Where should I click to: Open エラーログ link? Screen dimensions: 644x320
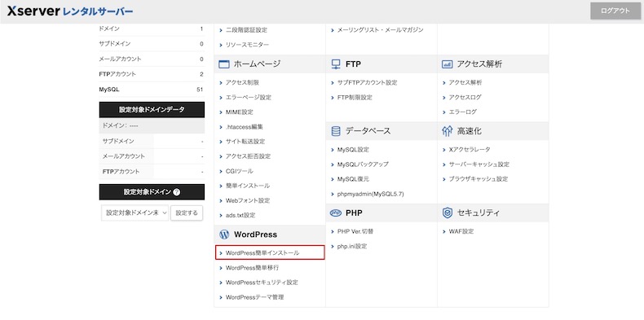(462, 112)
